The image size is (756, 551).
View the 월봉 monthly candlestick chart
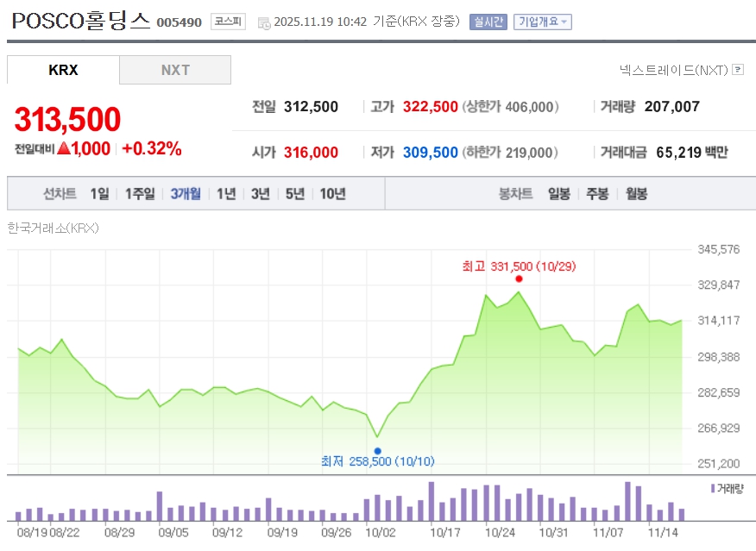[637, 194]
